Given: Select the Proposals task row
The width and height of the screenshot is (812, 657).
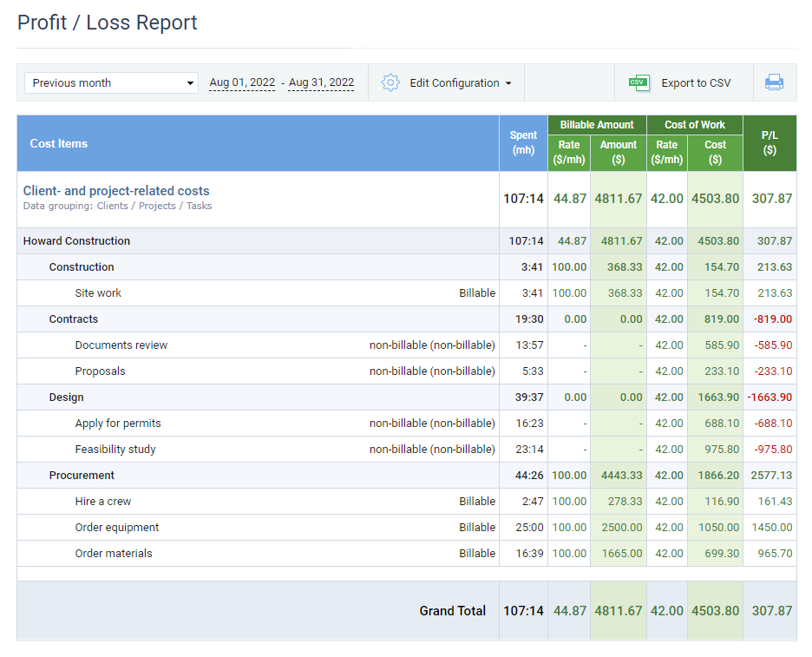Looking at the screenshot, I should (407, 371).
